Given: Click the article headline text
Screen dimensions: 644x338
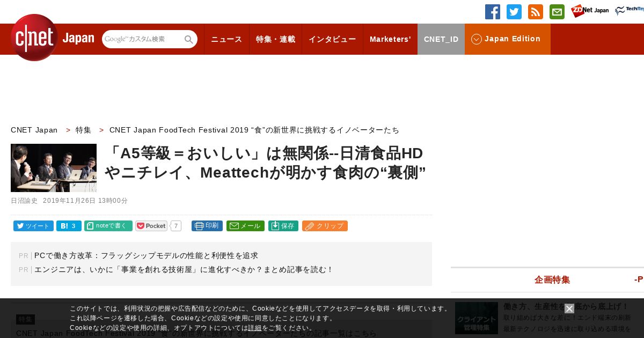Looking at the screenshot, I should (x=265, y=163).
